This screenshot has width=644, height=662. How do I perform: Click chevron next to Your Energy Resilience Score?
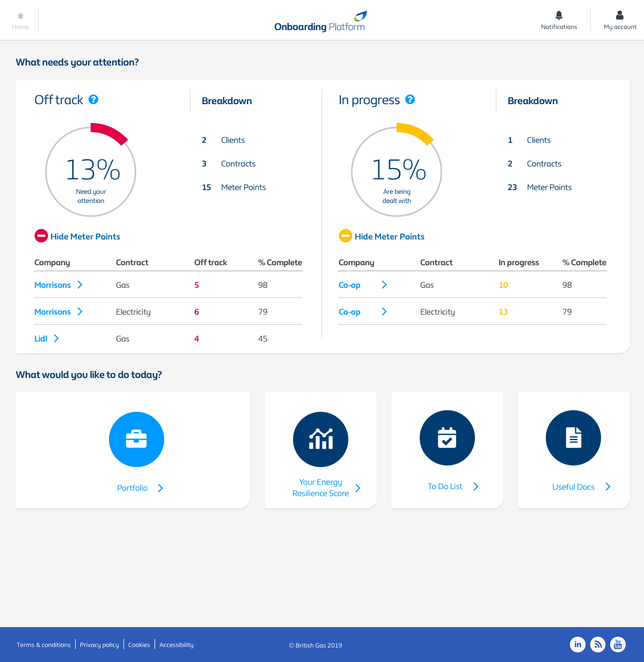pyautogui.click(x=358, y=488)
